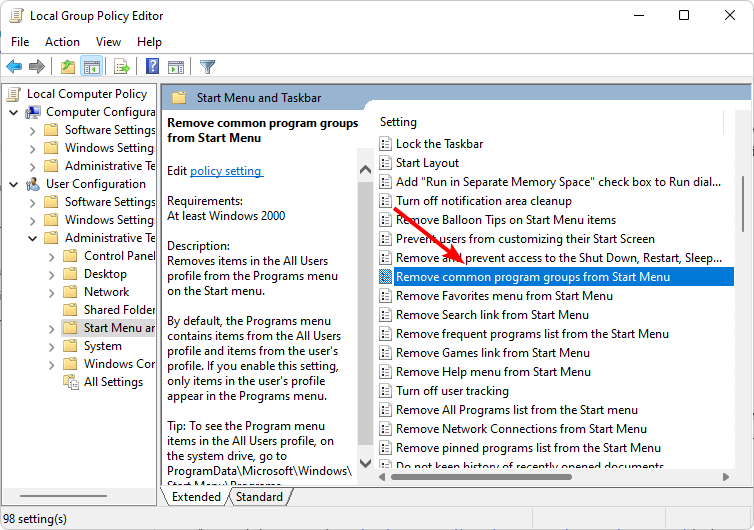This screenshot has height=530, width=754.
Task: Click the Setting column header
Action: 399,122
